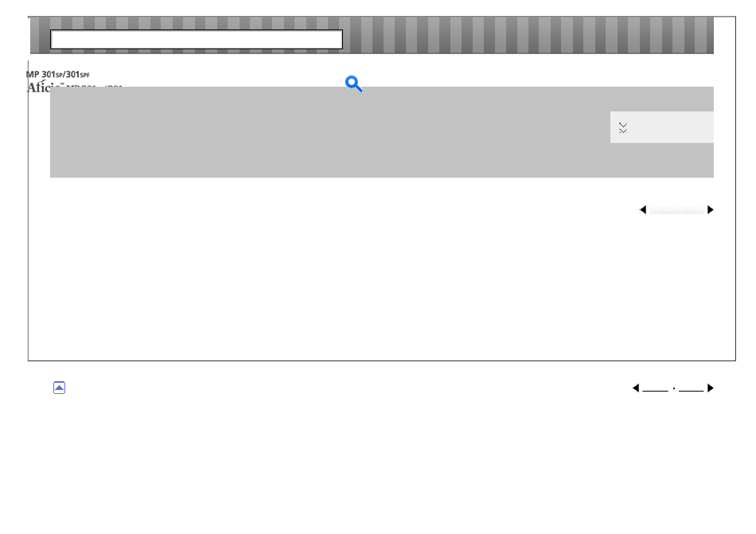Screen dimensions: 756x534
Task: Open the bottom next page underlined link
Action: click(x=692, y=388)
